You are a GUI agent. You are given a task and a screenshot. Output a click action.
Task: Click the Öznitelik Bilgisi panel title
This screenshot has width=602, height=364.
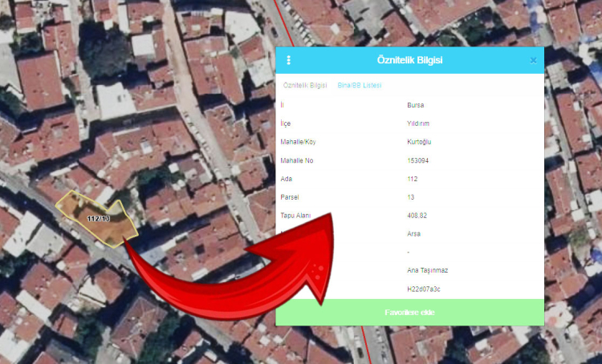[409, 60]
